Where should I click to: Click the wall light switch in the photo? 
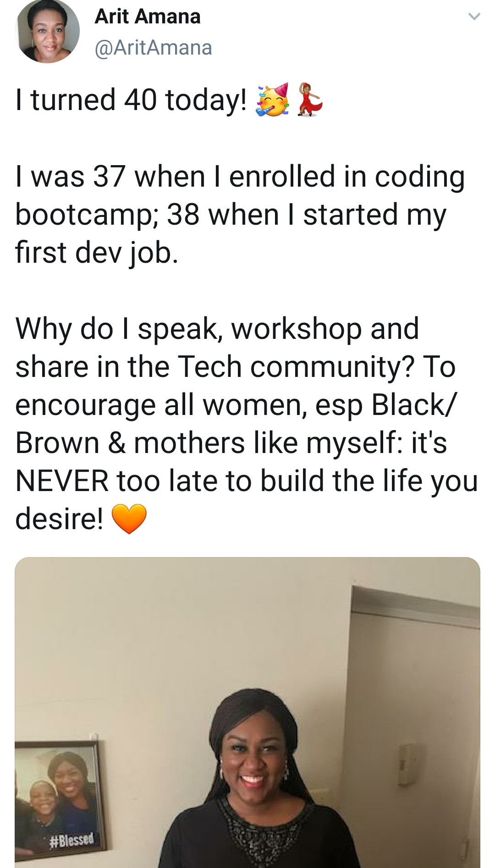click(409, 764)
